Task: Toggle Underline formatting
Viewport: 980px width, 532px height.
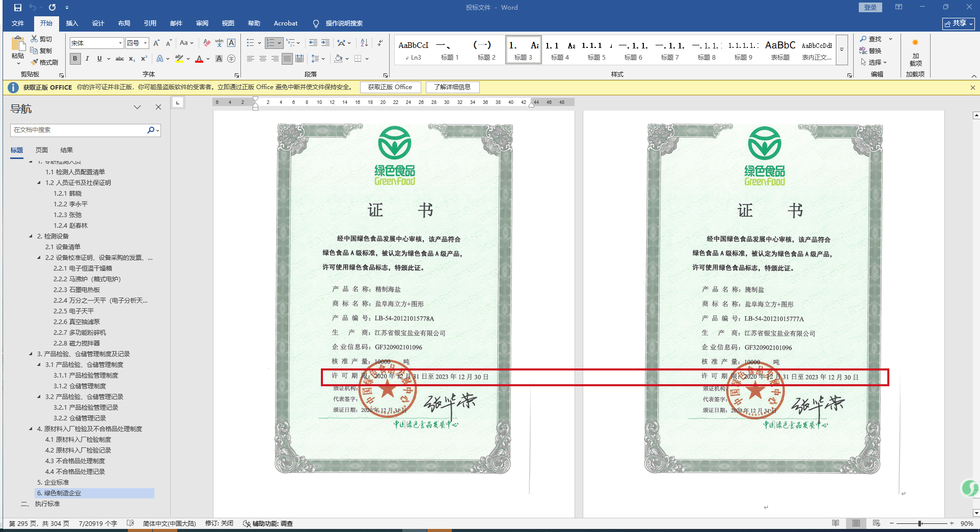Action: (99, 59)
